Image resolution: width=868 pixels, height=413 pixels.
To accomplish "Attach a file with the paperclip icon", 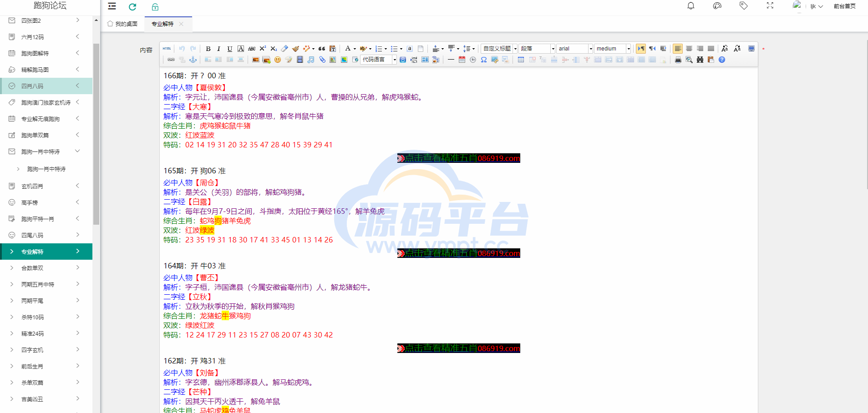I will point(322,60).
